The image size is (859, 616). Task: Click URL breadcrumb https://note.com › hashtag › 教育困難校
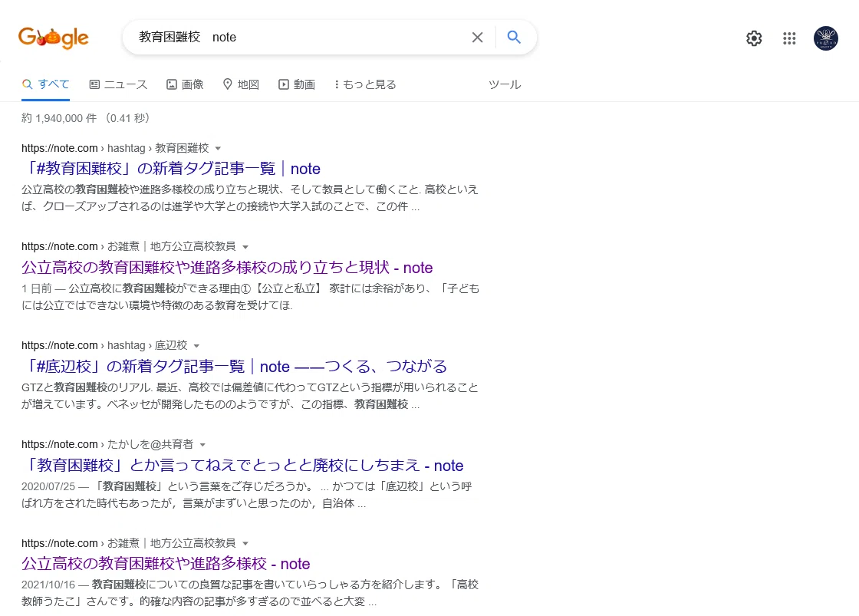(115, 148)
